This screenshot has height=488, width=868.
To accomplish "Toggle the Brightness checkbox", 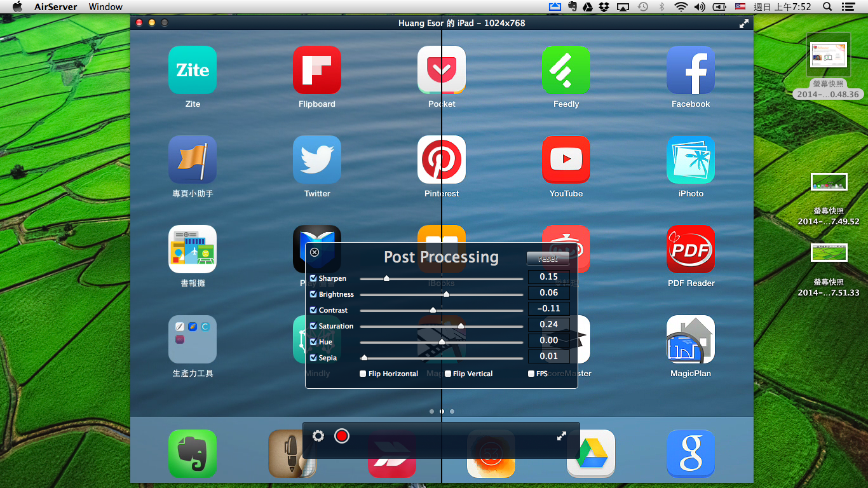I will click(313, 294).
